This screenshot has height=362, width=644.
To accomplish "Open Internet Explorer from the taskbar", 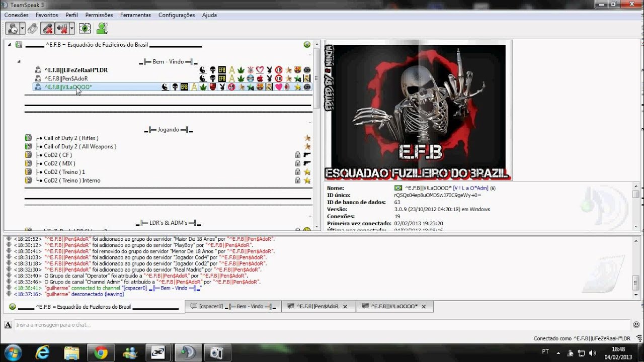I will tap(42, 353).
